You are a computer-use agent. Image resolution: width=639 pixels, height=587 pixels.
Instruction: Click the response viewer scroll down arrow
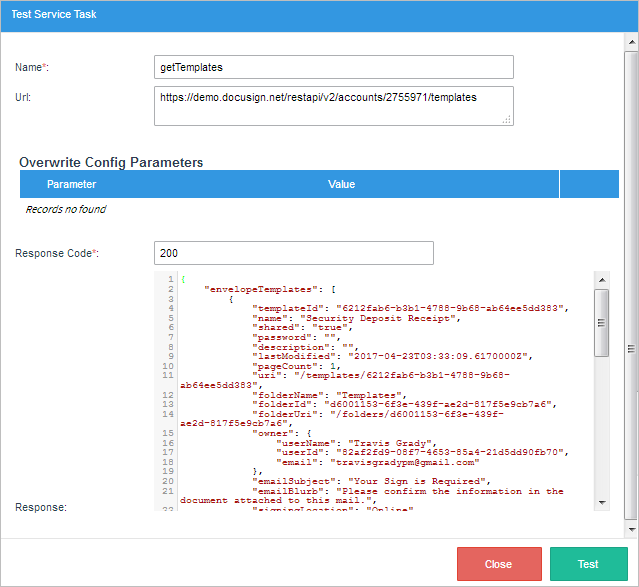tap(601, 502)
